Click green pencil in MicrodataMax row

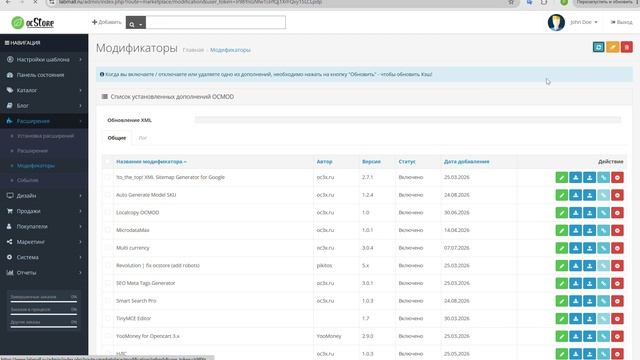pyautogui.click(x=562, y=230)
